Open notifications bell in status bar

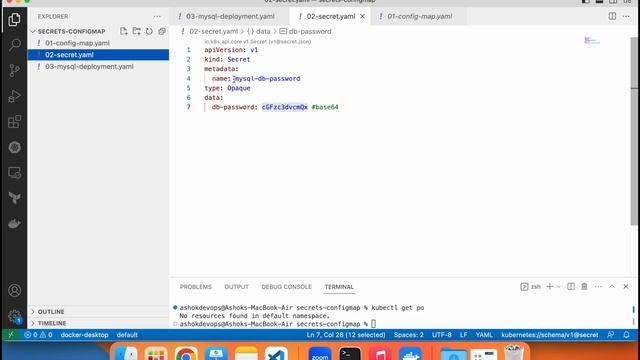(627, 335)
